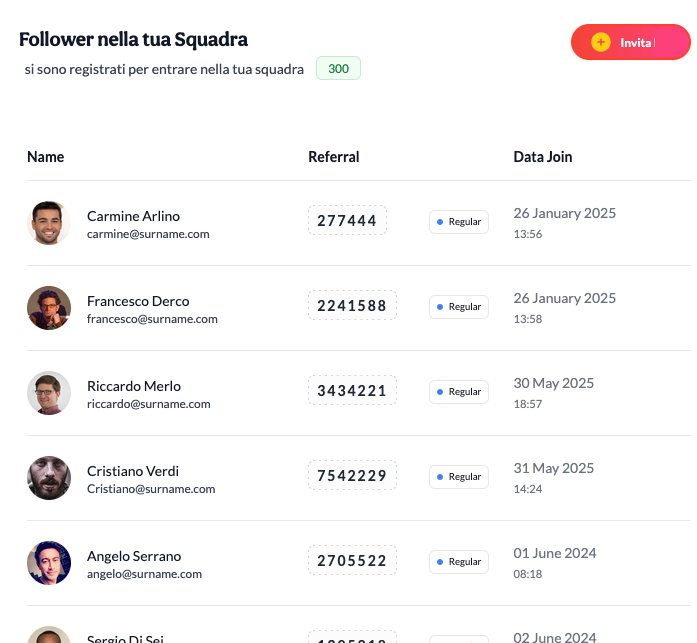
Task: Click Regular status tag for Francesco Derco
Action: pyautogui.click(x=459, y=307)
